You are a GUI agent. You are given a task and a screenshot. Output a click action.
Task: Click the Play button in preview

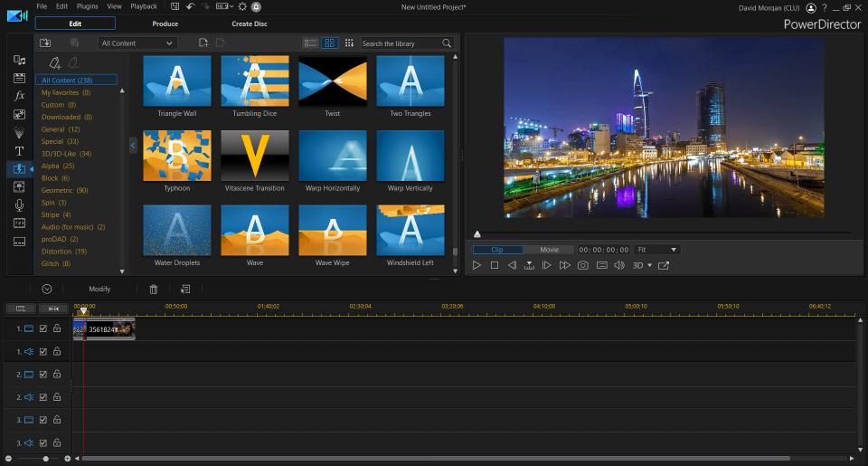pyautogui.click(x=476, y=265)
